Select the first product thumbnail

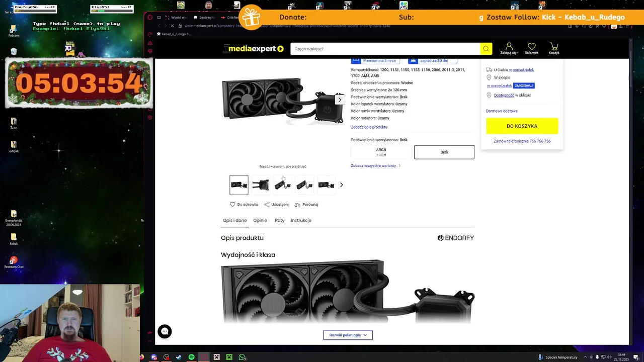click(239, 185)
